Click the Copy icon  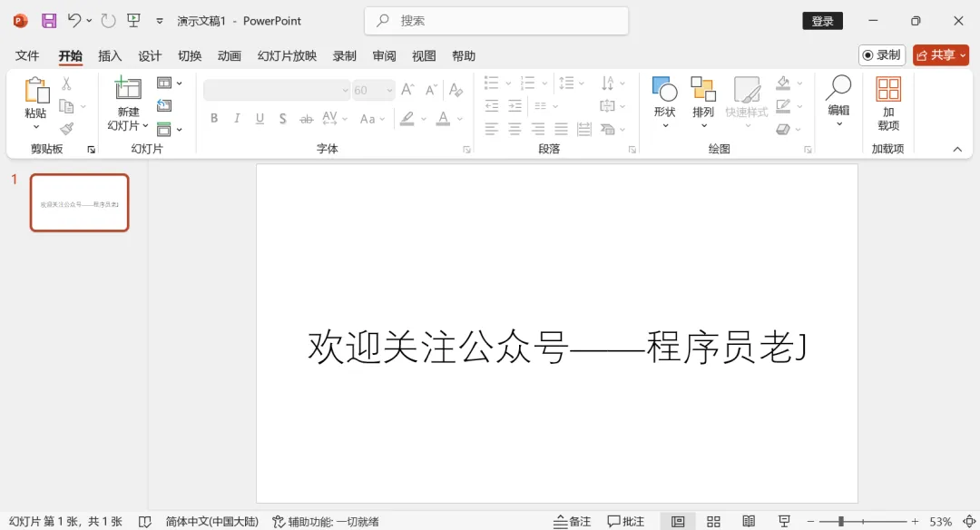pyautogui.click(x=66, y=106)
